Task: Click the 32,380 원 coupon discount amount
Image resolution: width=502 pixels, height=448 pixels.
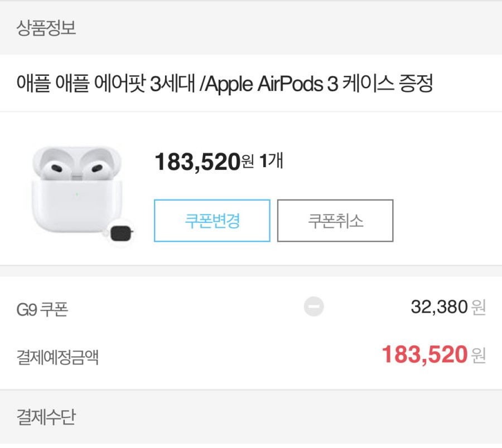Action: tap(448, 307)
